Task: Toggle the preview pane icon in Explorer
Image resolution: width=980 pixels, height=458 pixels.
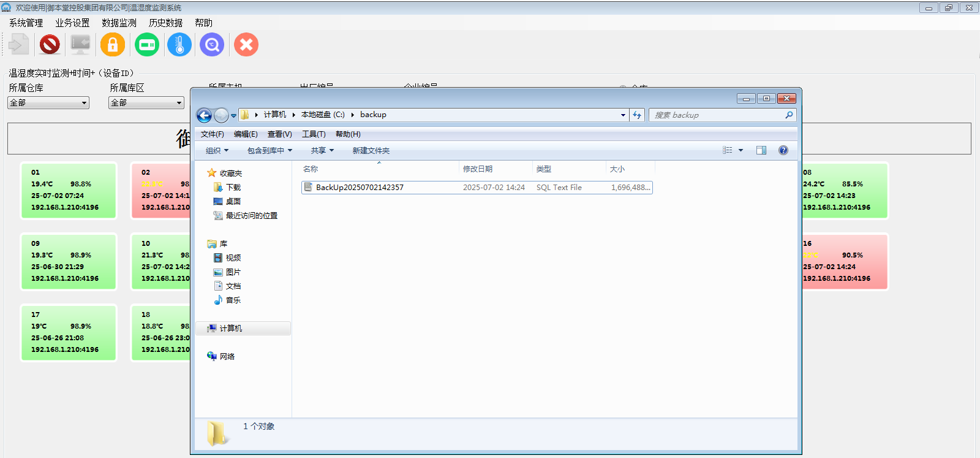Action: tap(761, 150)
